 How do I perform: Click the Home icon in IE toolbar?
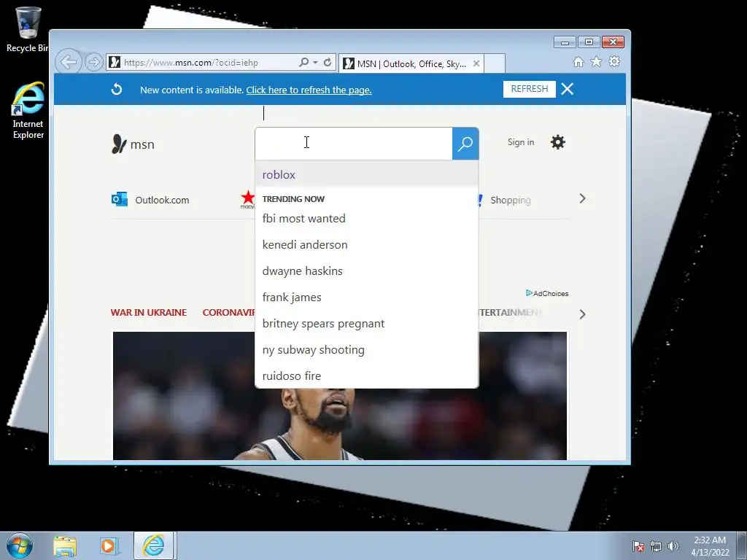pos(578,62)
